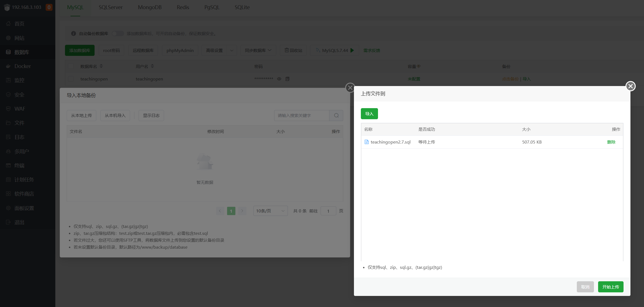Open the 10 per page dropdown

(x=270, y=211)
